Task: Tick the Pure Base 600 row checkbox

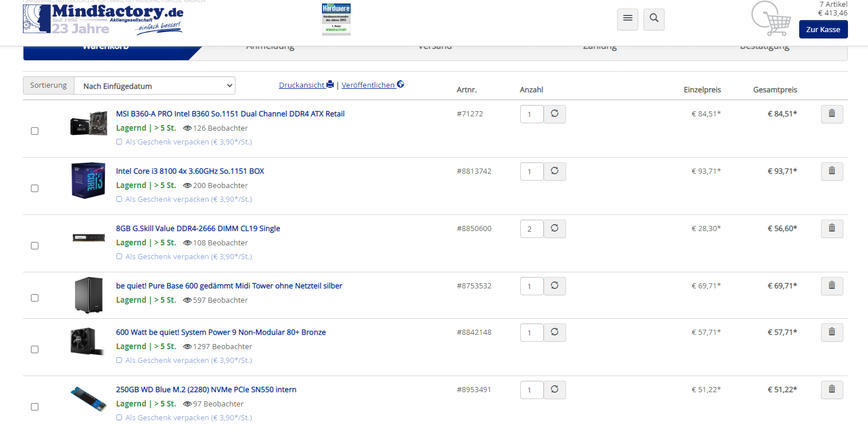Action: coord(34,298)
